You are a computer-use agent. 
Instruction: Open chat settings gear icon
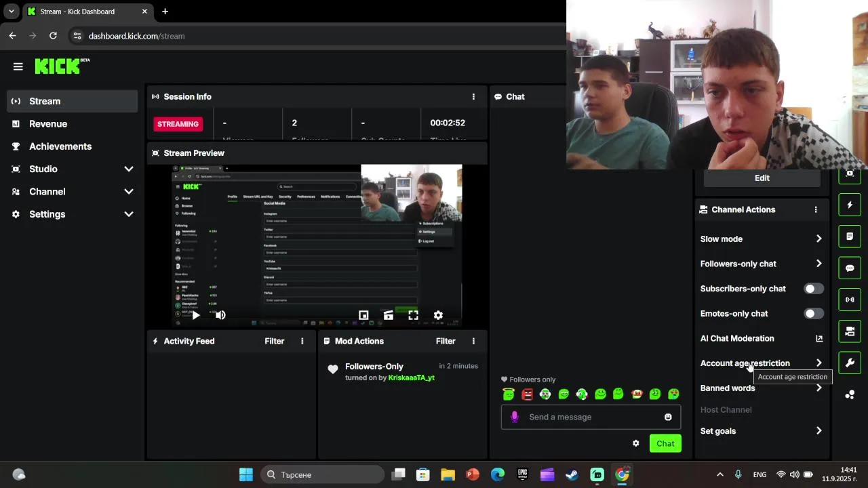point(635,443)
